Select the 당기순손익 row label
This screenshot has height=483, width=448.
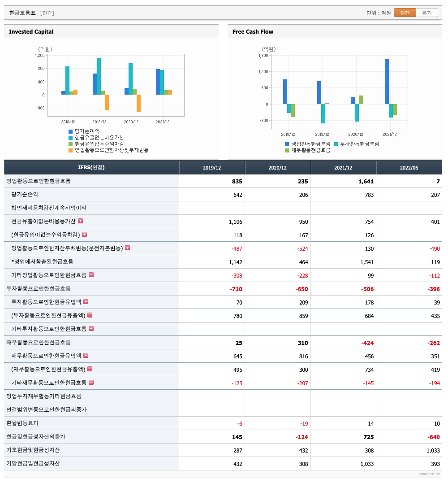pyautogui.click(x=25, y=194)
